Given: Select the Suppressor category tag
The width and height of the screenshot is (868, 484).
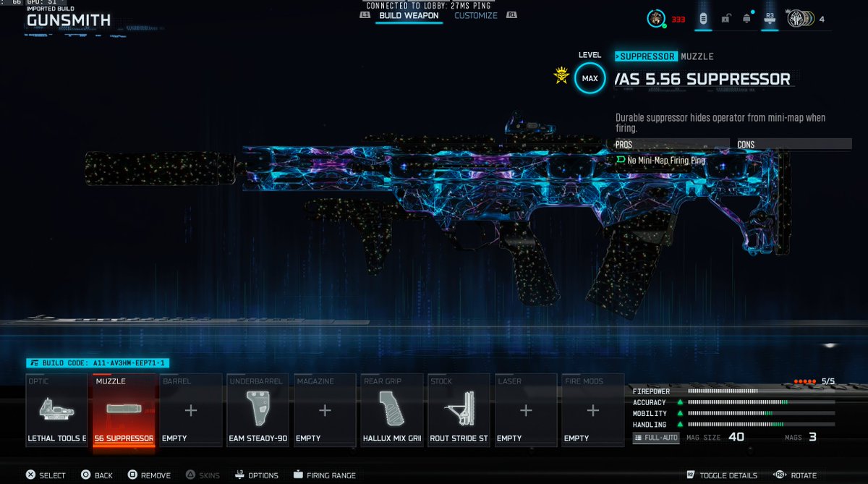Looking at the screenshot, I should click(x=646, y=56).
